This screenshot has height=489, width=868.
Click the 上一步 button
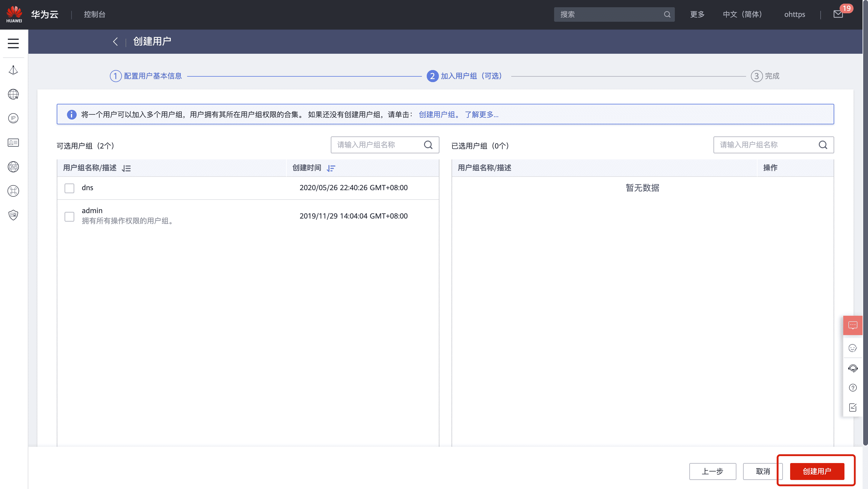[712, 471]
